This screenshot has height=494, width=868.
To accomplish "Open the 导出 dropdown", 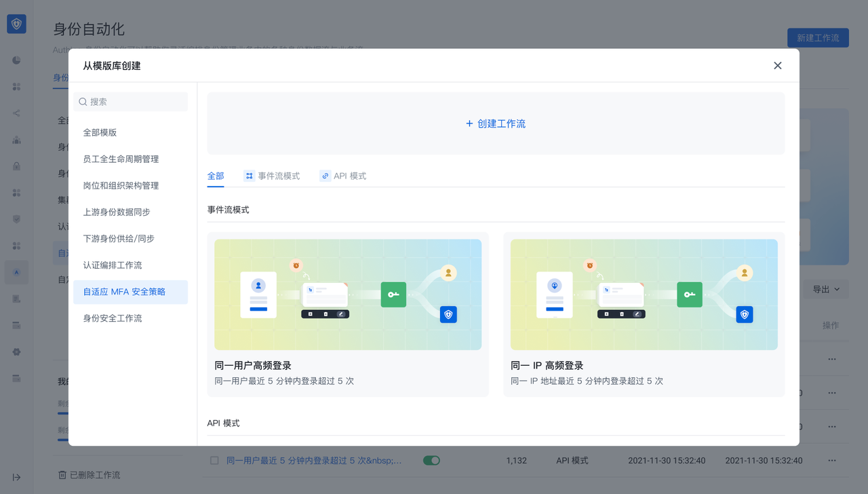I will [827, 288].
